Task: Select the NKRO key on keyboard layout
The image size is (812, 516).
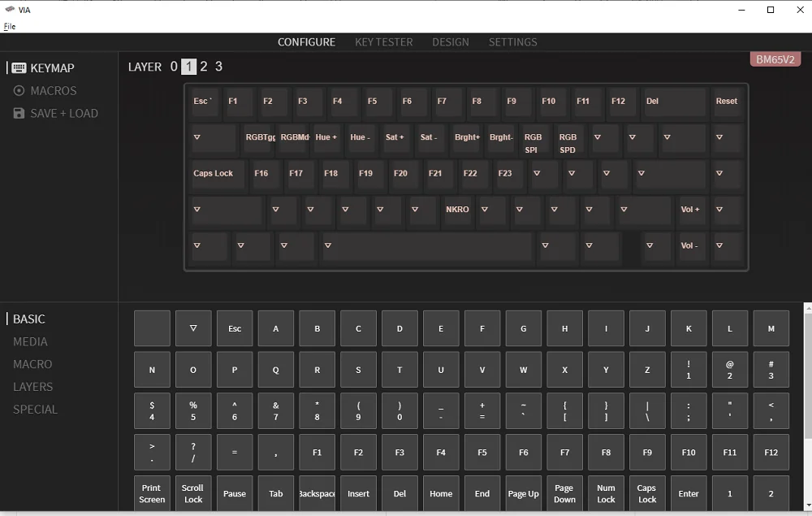Action: tap(458, 210)
